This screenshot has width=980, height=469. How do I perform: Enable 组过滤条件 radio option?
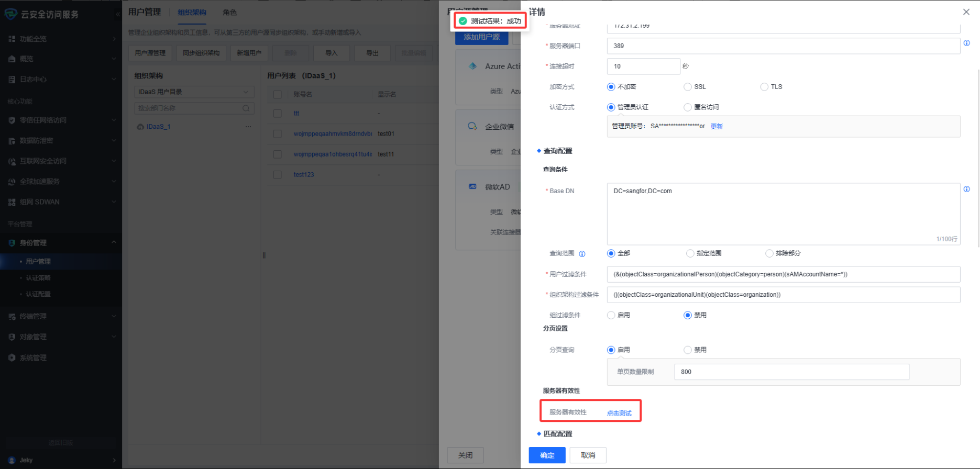pyautogui.click(x=611, y=315)
